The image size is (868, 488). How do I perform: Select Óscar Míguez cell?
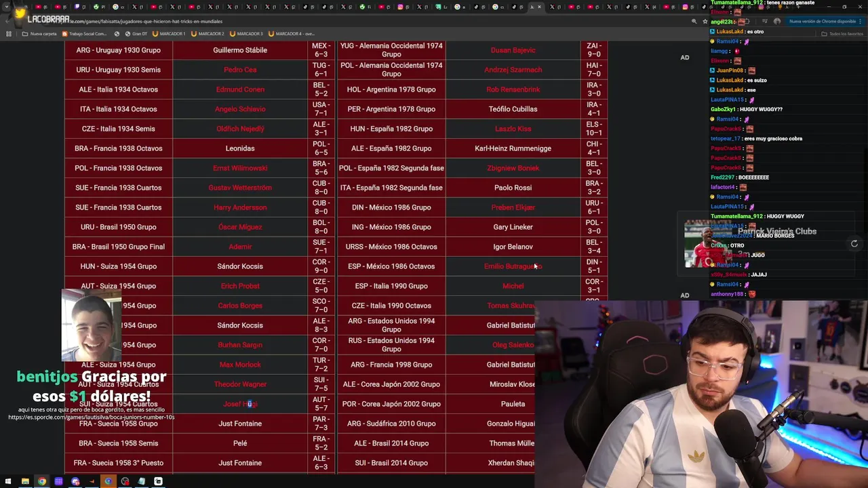(240, 227)
